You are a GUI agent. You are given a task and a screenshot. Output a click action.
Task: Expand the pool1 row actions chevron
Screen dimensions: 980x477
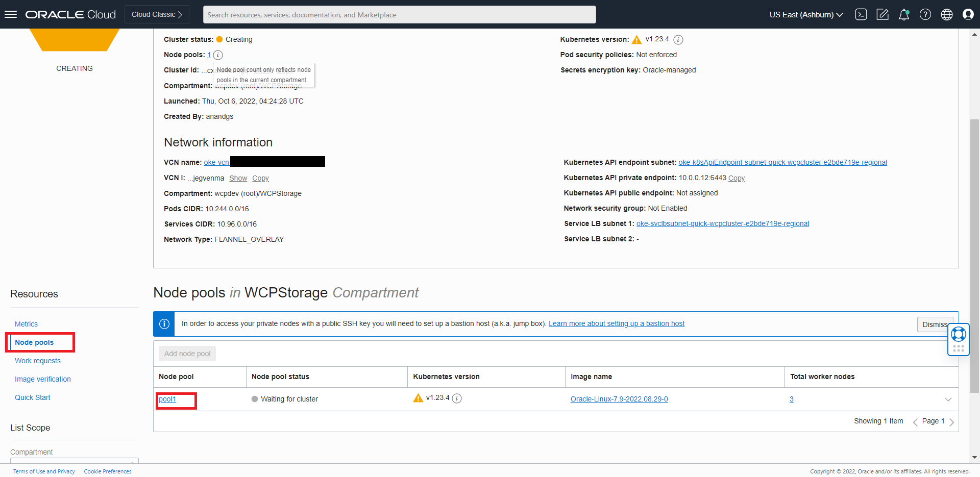point(948,399)
